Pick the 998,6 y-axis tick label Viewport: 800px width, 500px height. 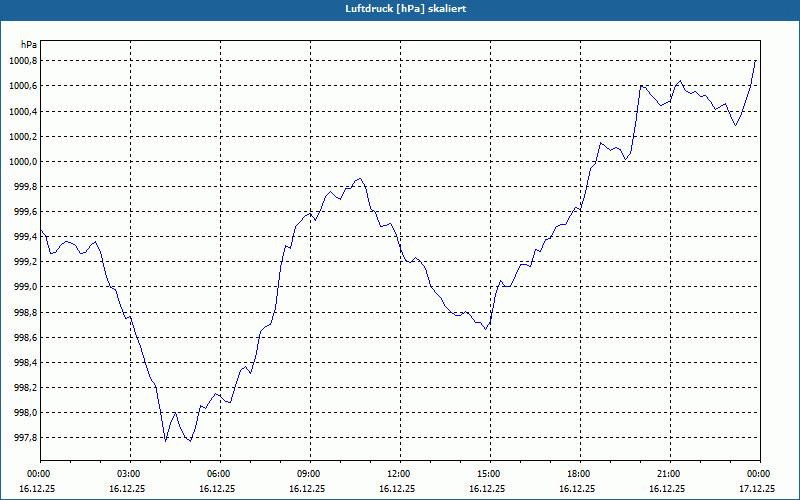pos(26,337)
